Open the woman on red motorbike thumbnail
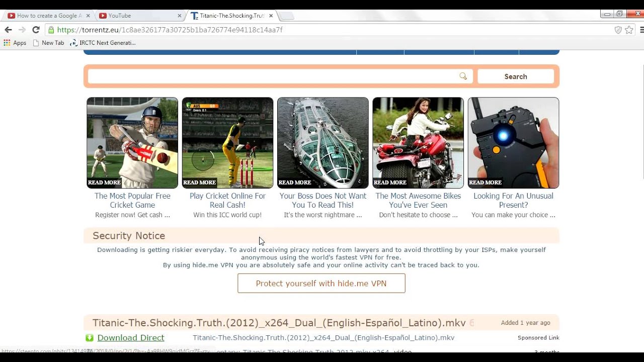The height and width of the screenshot is (362, 644). tap(418, 143)
